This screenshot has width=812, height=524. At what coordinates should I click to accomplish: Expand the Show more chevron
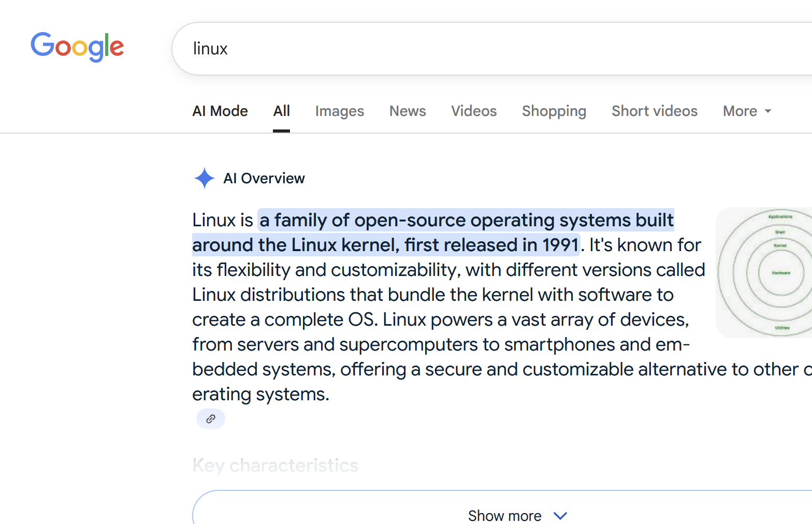click(560, 516)
